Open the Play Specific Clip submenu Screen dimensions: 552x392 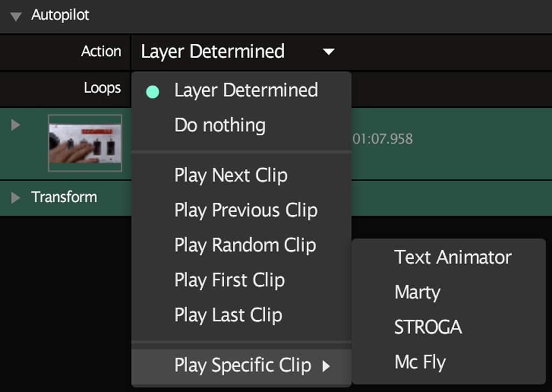(x=243, y=366)
